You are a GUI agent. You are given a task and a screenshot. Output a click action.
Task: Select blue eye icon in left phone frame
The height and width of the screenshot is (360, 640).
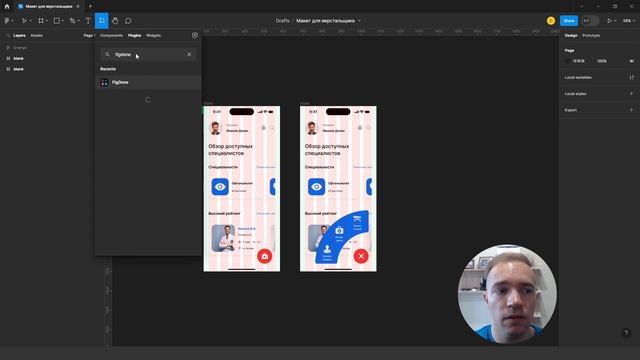click(220, 187)
